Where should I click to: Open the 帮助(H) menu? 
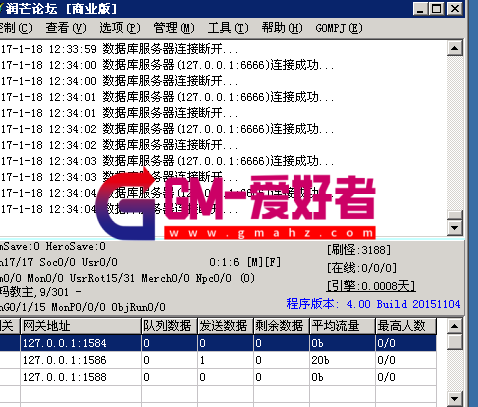282,28
